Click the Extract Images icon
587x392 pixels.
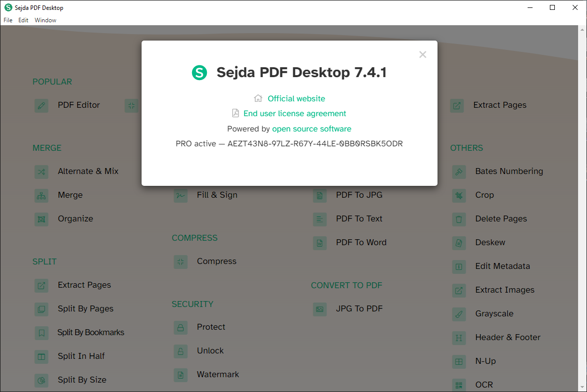click(x=459, y=291)
